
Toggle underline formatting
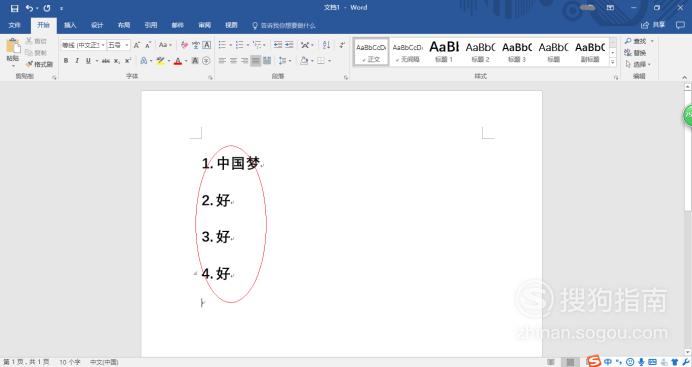click(x=88, y=61)
